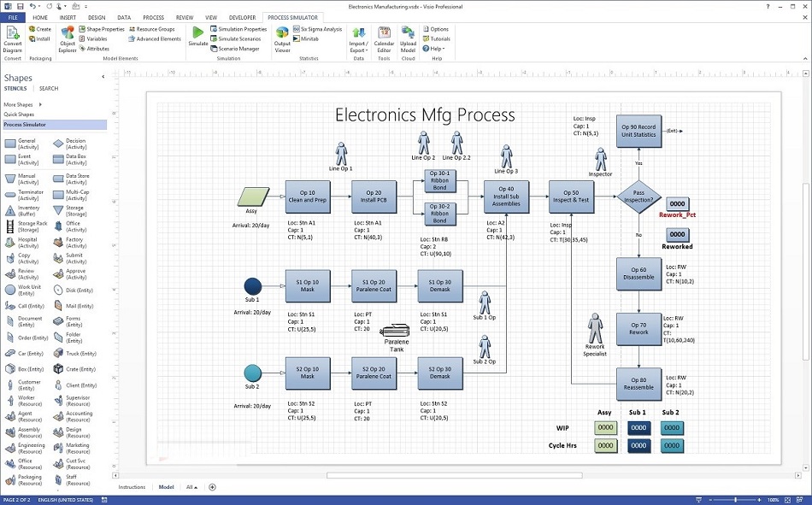Select the Op 10 Clean and Prep activity
Screen dimensions: 812x505
pos(308,197)
